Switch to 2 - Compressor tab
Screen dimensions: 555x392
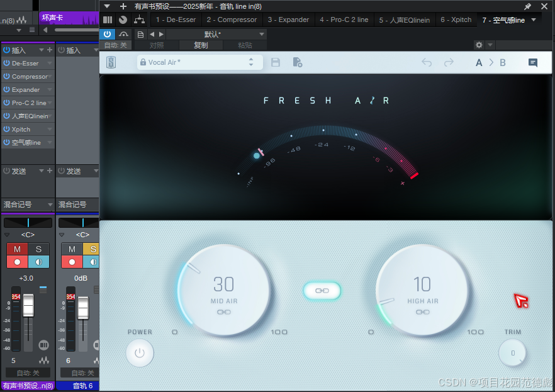click(232, 20)
